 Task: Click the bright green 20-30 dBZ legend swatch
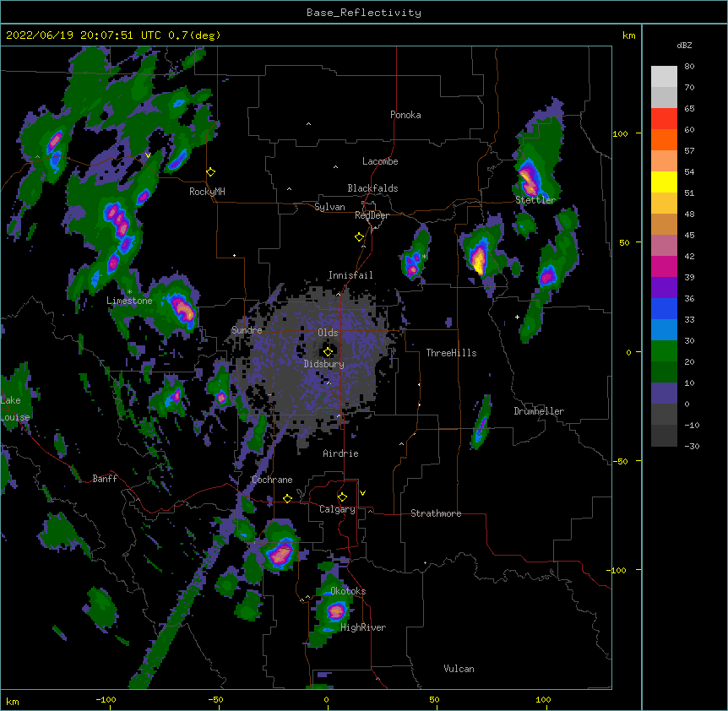point(664,351)
